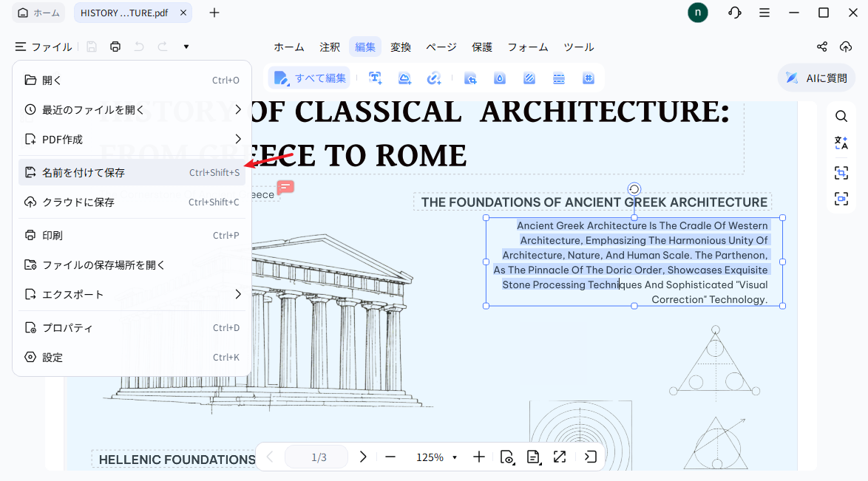Select the add link tool icon

pos(434,78)
